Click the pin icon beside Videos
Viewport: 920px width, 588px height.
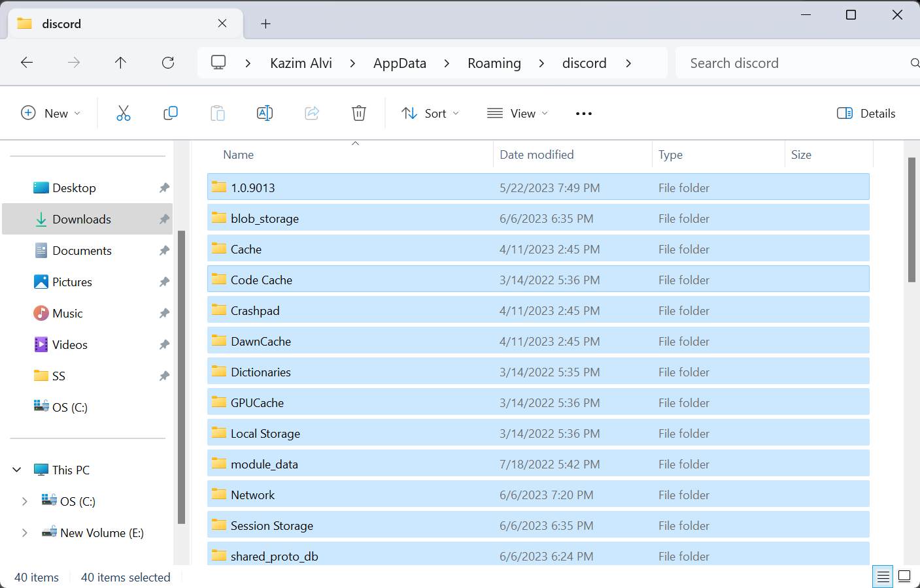[164, 345]
